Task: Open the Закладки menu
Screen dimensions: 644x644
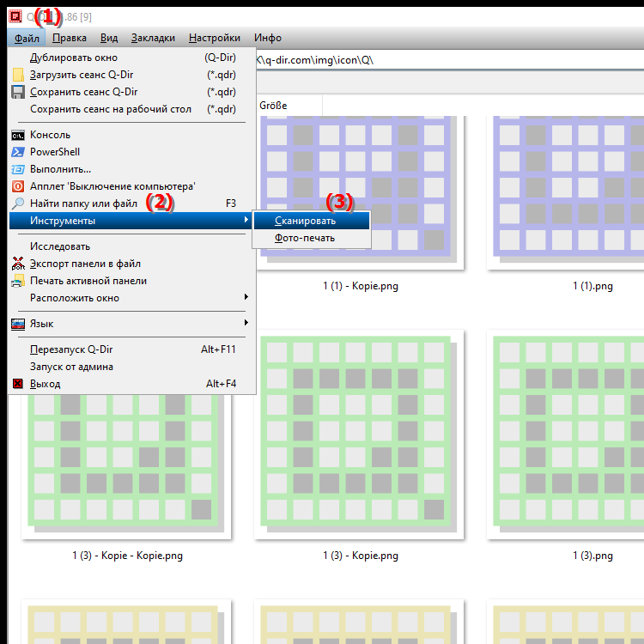Action: pyautogui.click(x=153, y=38)
